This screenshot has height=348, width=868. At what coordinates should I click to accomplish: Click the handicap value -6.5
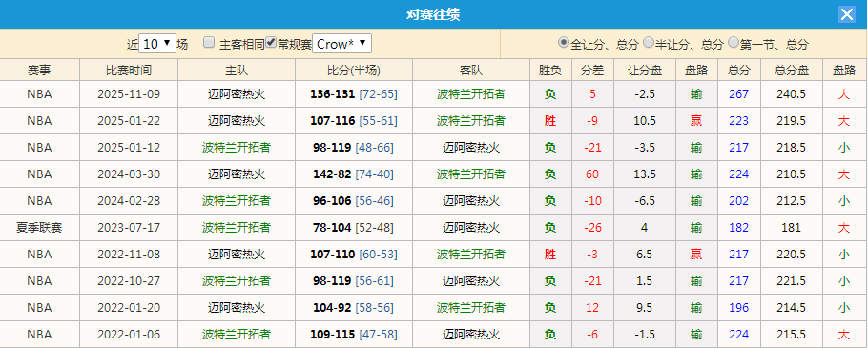click(x=645, y=201)
